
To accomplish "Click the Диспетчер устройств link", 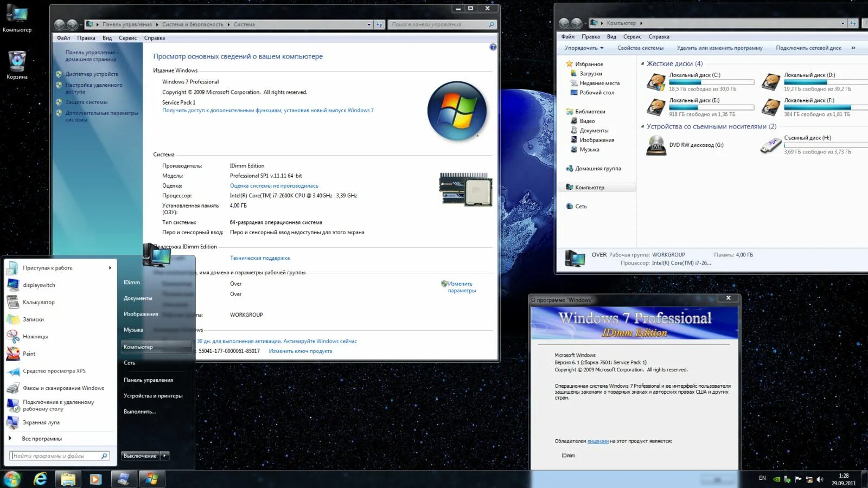I will click(x=92, y=74).
